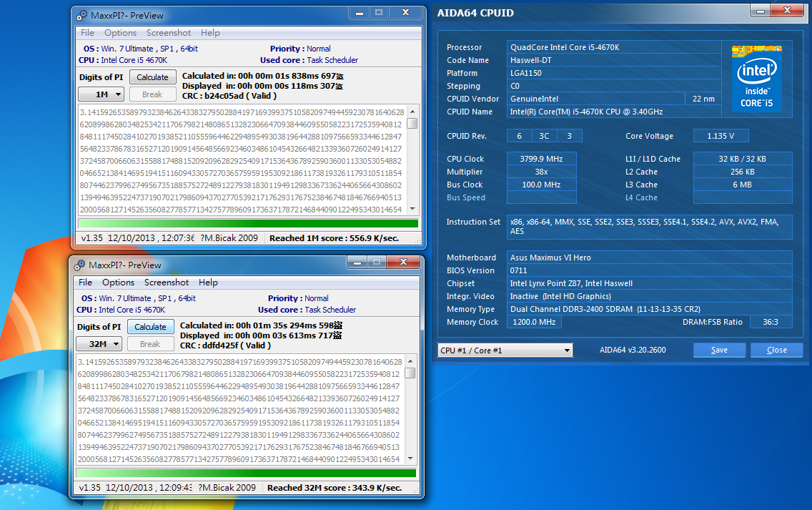Click the Chipset value Intel Lynx Point Z87
Image resolution: width=812 pixels, height=510 pixels.
pyautogui.click(x=650, y=283)
